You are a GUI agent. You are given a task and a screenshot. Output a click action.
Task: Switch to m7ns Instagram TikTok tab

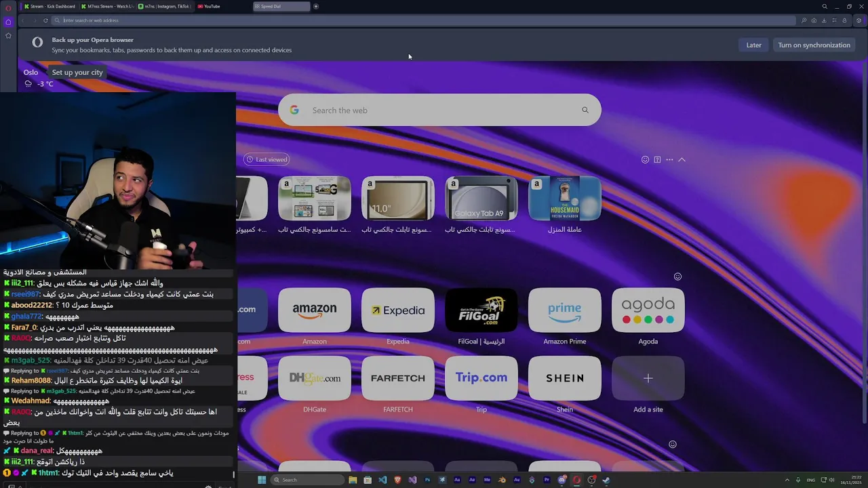(165, 6)
